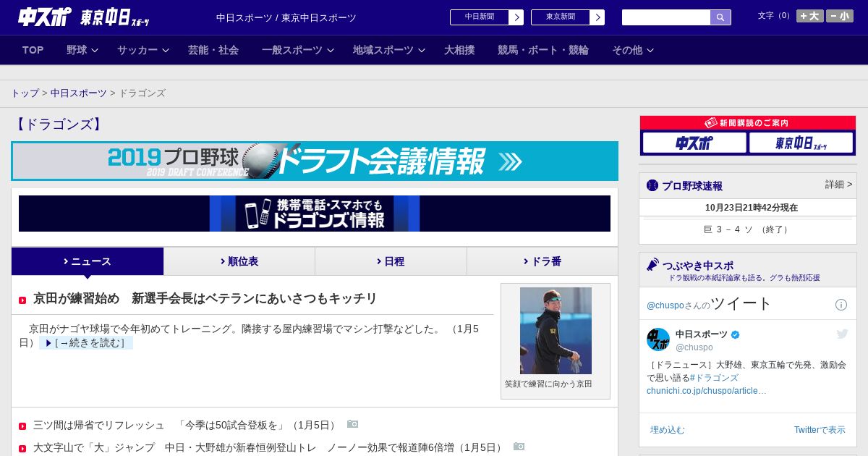This screenshot has width=868, height=456.
Task: Open photo of 京田 heading to practice
Action: point(556,331)
